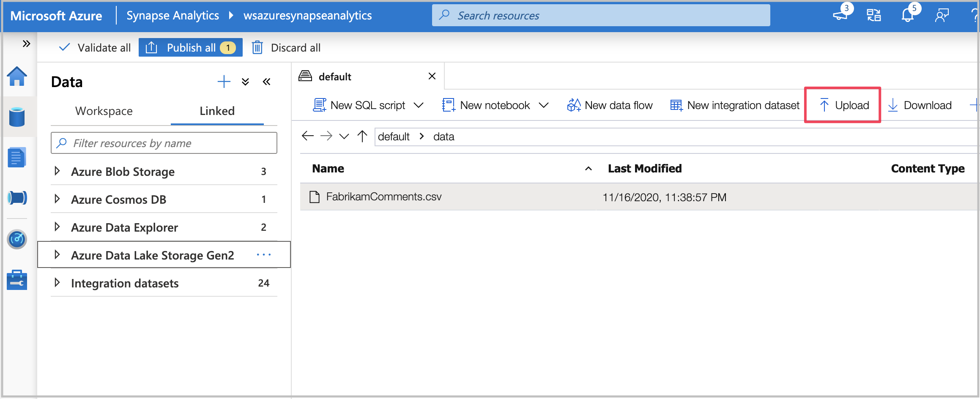
Task: Open the New notebook dropdown arrow
Action: click(x=545, y=105)
